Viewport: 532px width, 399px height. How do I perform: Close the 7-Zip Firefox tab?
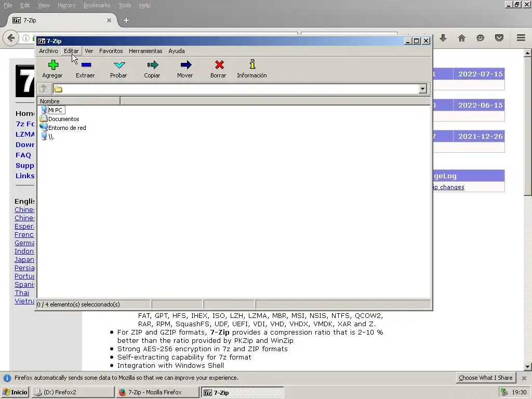(x=109, y=20)
